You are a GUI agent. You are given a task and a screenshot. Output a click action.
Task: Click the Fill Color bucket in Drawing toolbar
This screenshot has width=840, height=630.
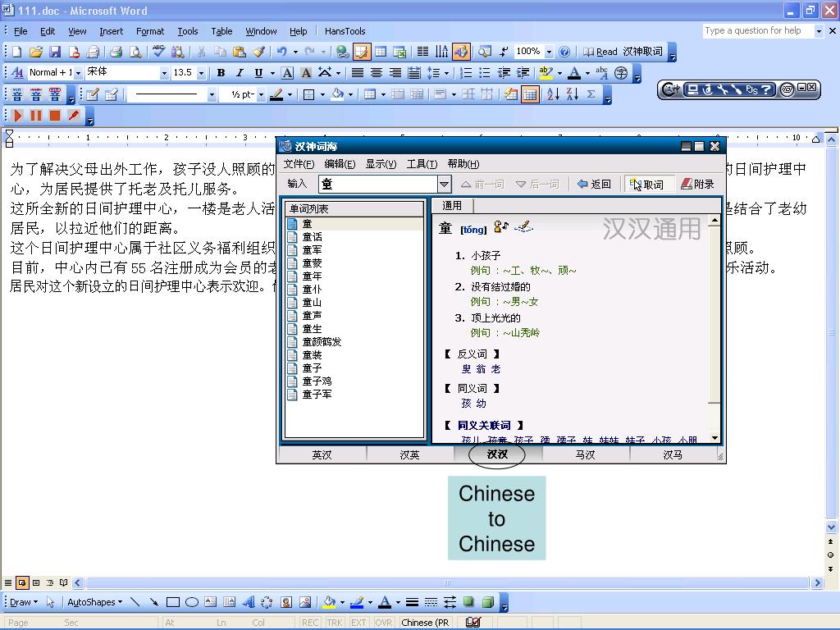coord(329,602)
